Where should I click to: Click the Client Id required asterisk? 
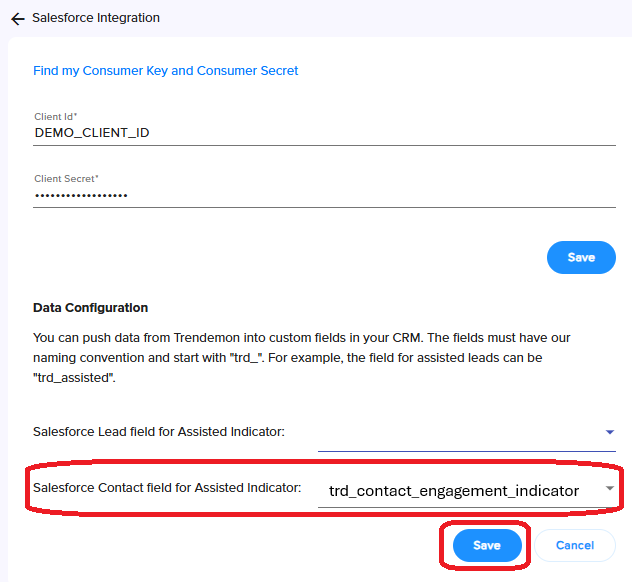(75, 116)
